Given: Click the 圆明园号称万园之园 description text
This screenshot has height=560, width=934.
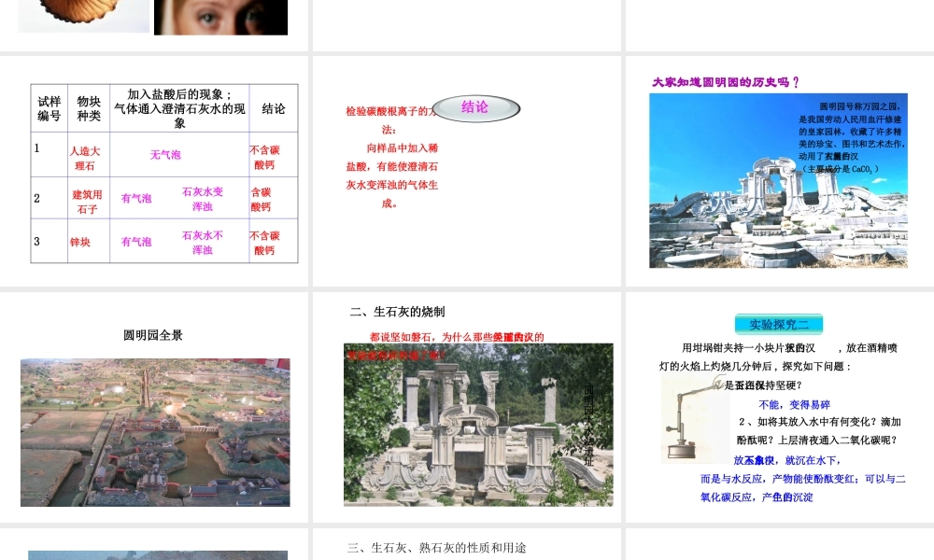Looking at the screenshot, I should tap(851, 137).
